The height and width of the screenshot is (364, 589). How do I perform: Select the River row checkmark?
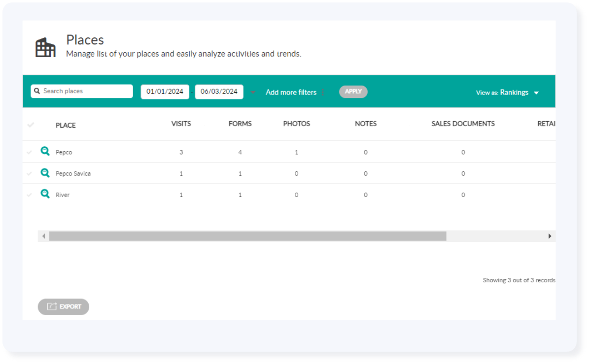coord(30,195)
